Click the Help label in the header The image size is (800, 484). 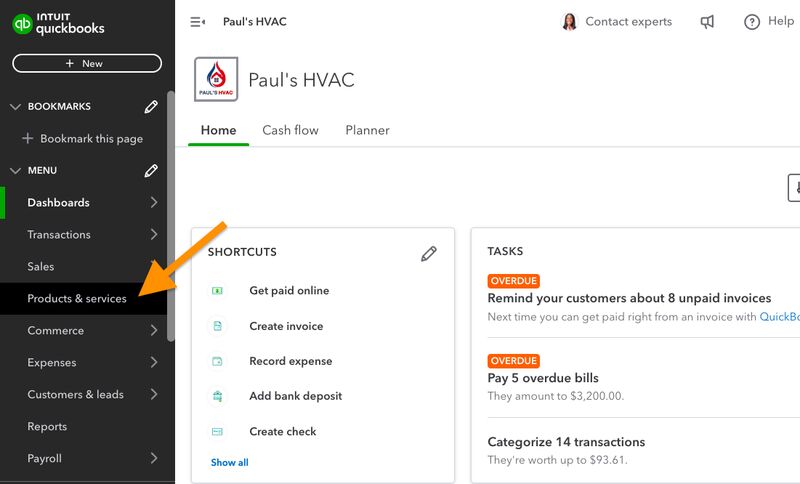(x=781, y=21)
